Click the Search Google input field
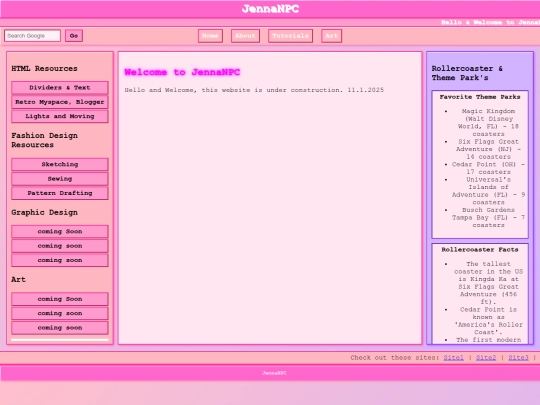This screenshot has height=405, width=540. (32, 35)
